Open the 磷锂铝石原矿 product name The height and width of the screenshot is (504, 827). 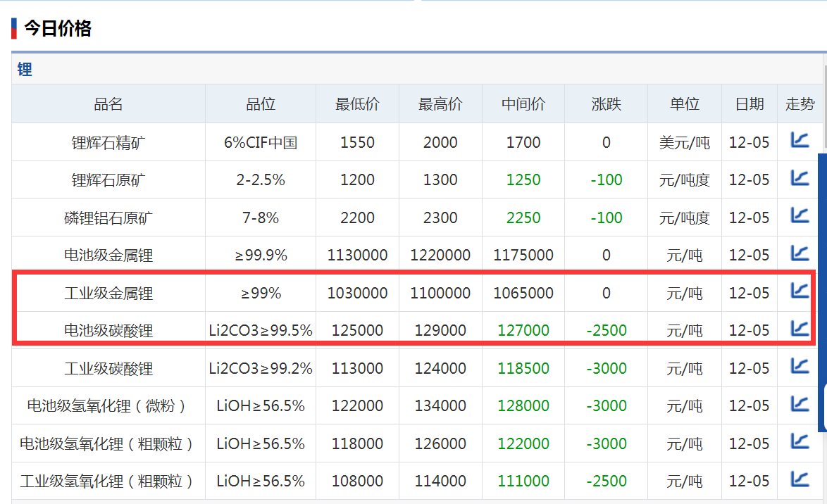(x=108, y=218)
